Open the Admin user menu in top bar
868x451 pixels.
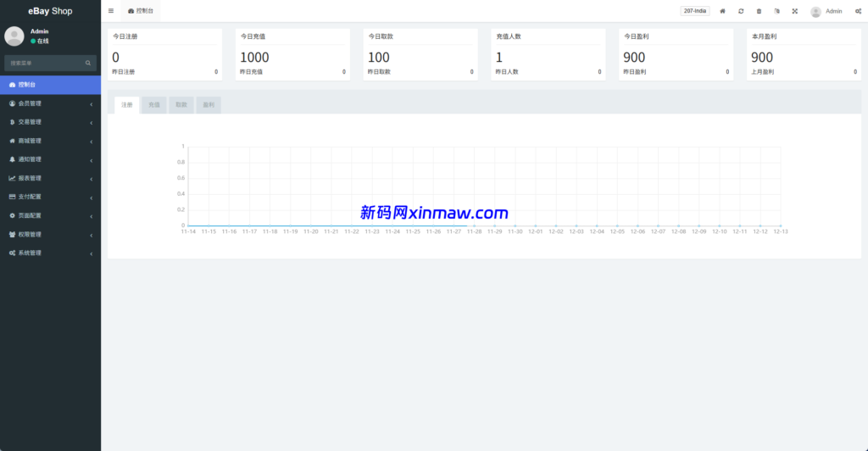click(826, 11)
